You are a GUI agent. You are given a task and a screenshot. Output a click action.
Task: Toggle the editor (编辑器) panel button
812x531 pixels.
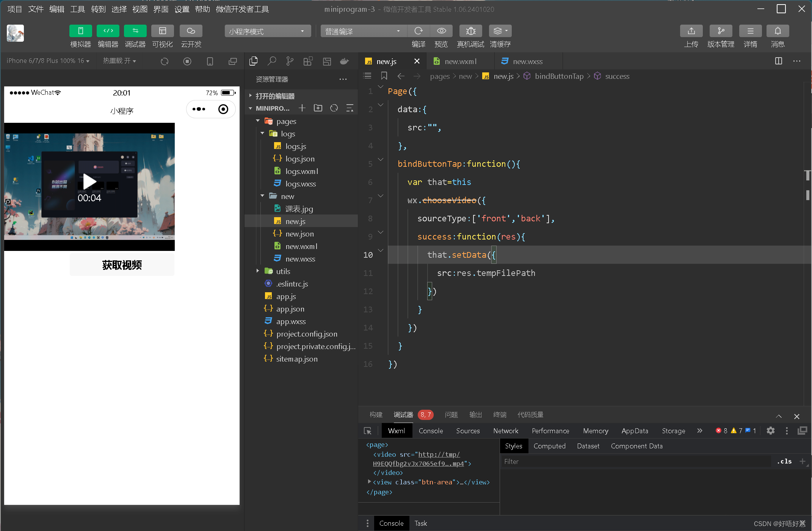(x=108, y=31)
